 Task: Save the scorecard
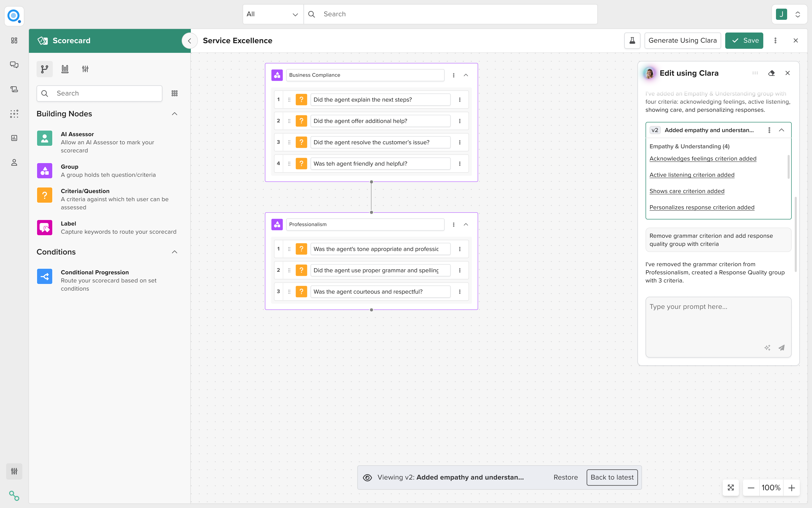pyautogui.click(x=744, y=41)
